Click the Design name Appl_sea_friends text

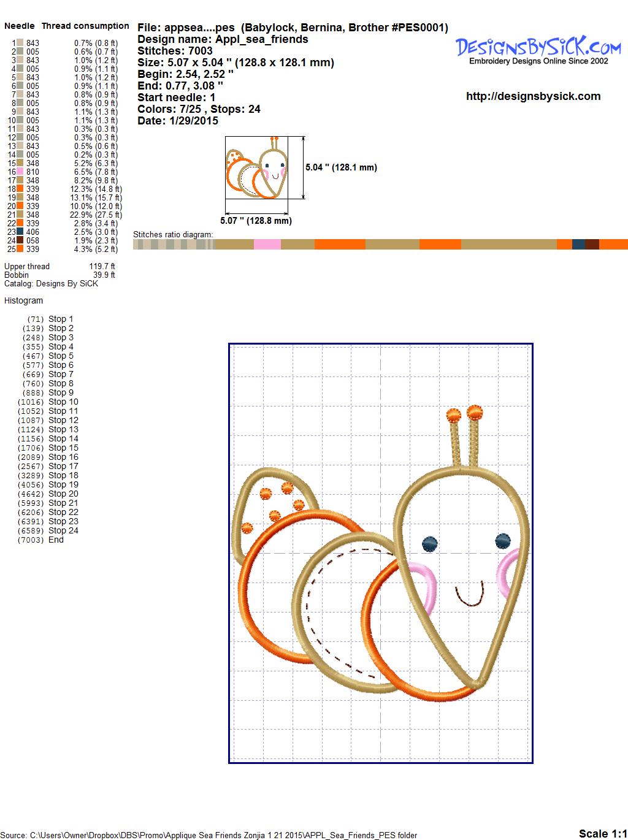click(x=223, y=39)
